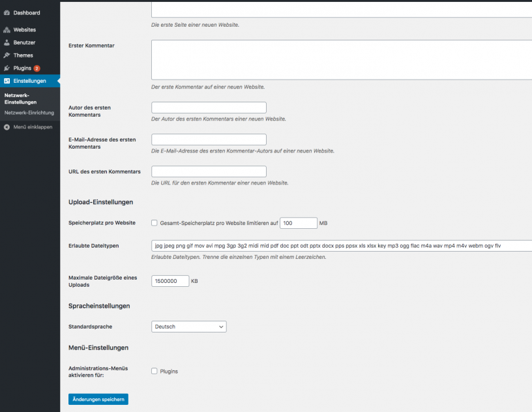This screenshot has width=532, height=412.
Task: Click the 100 MB storage limit field
Action: coord(298,222)
